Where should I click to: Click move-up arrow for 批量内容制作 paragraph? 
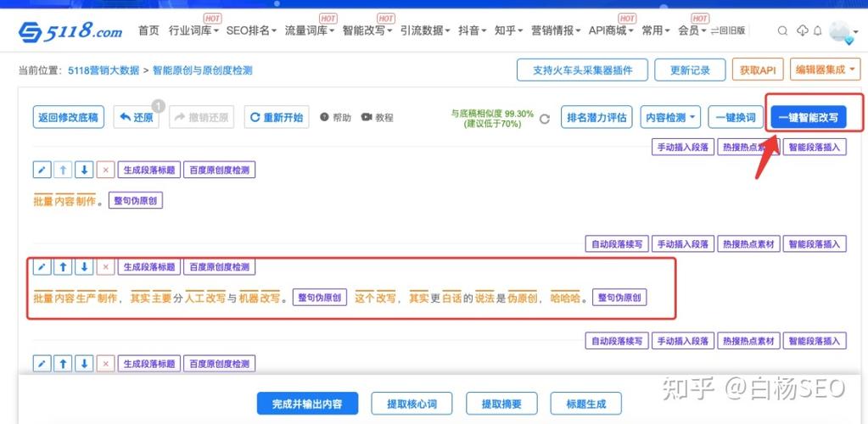pos(63,170)
